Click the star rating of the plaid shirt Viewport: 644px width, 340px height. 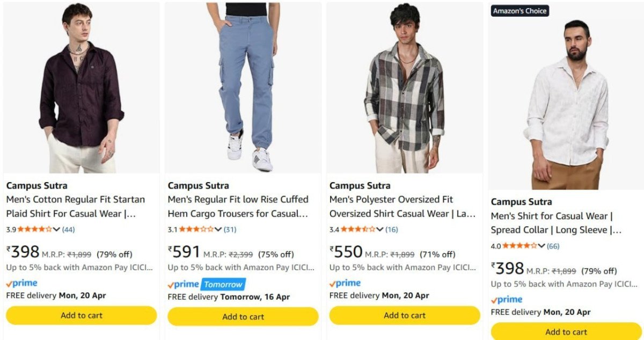click(x=34, y=229)
